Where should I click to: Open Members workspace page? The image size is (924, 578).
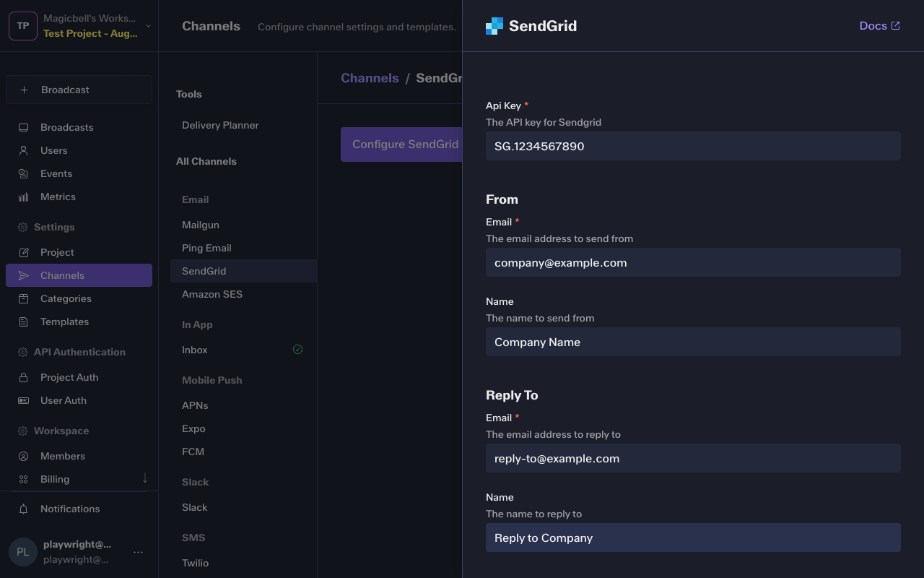[79, 456]
